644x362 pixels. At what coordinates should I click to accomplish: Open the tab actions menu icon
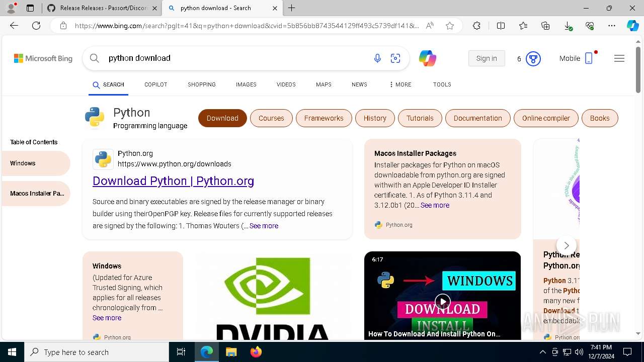pyautogui.click(x=30, y=8)
